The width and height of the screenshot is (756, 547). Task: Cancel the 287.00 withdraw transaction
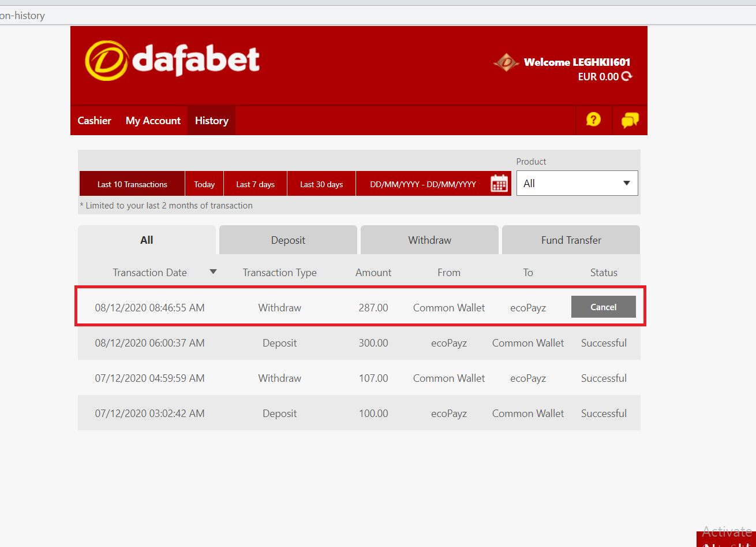(x=604, y=307)
